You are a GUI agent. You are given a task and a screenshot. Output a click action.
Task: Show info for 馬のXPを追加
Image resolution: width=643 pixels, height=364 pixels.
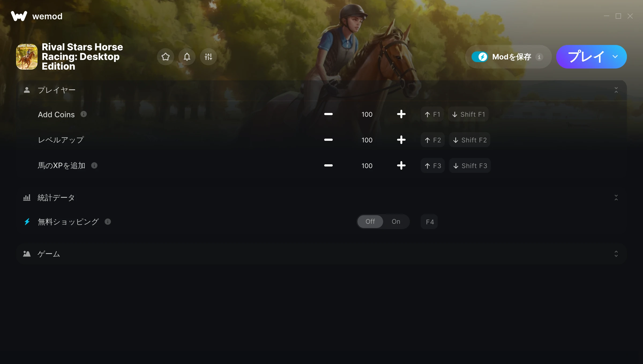94,165
